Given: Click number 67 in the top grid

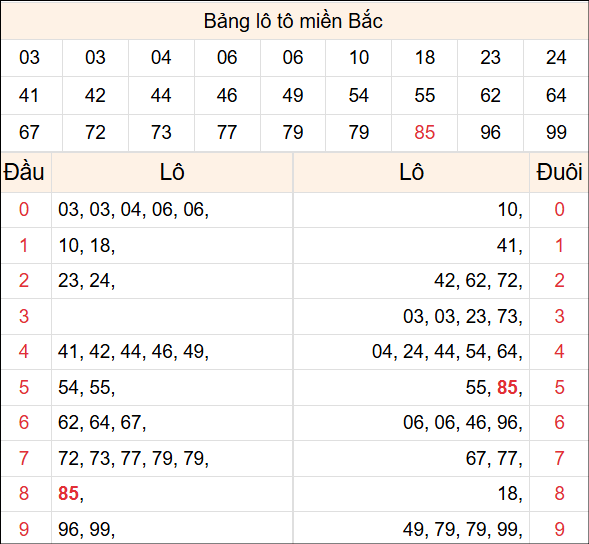Looking at the screenshot, I should pos(29,133).
